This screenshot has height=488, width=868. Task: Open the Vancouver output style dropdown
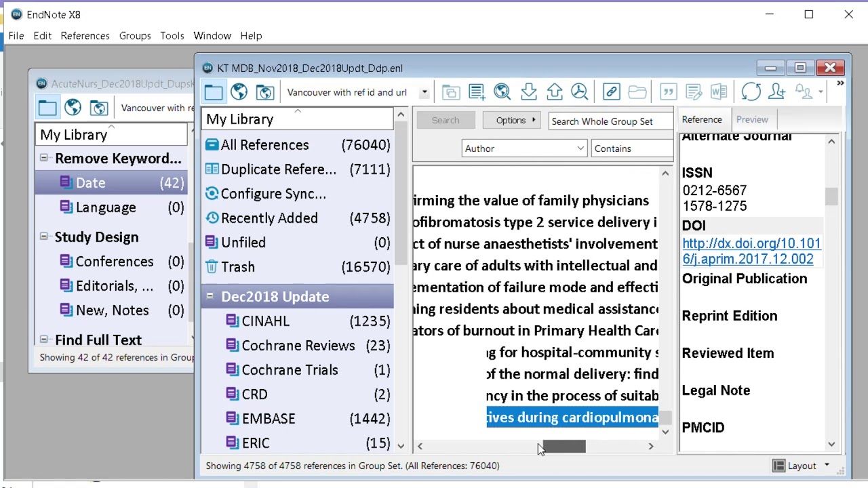pos(425,92)
